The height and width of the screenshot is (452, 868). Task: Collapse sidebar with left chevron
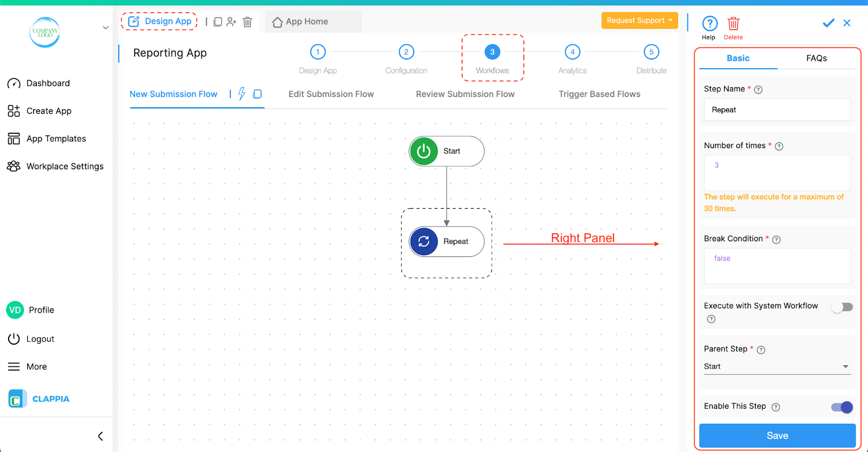coord(100,436)
